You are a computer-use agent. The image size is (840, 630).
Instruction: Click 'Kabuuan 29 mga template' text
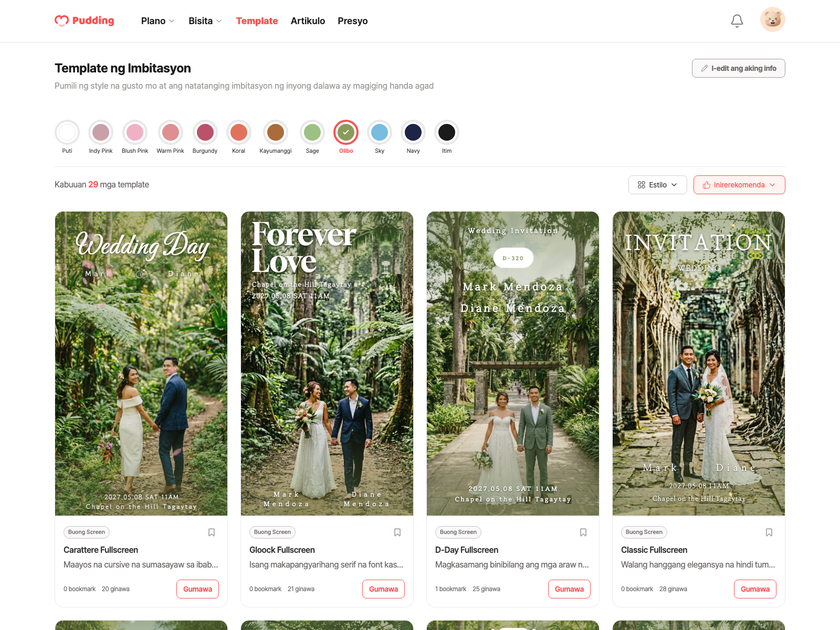102,185
